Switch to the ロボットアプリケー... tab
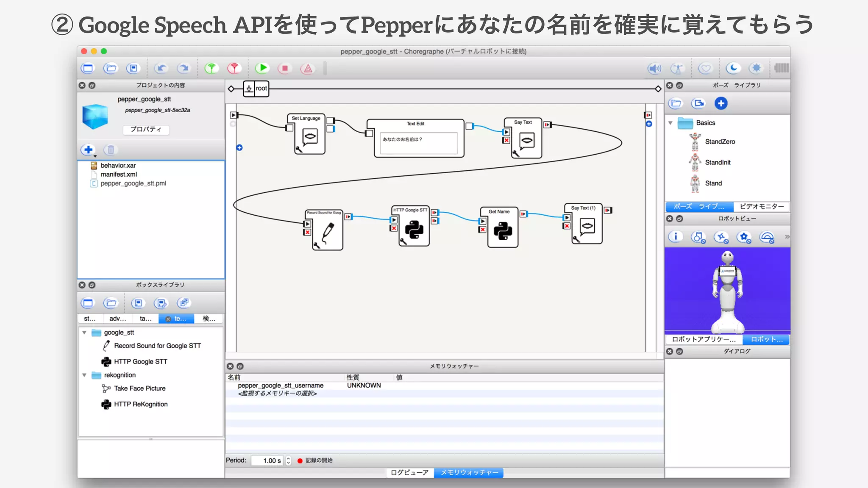868x488 pixels. pyautogui.click(x=703, y=339)
